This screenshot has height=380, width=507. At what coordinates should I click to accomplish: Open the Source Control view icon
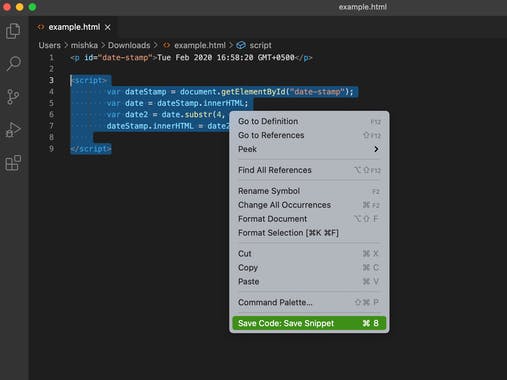(13, 97)
